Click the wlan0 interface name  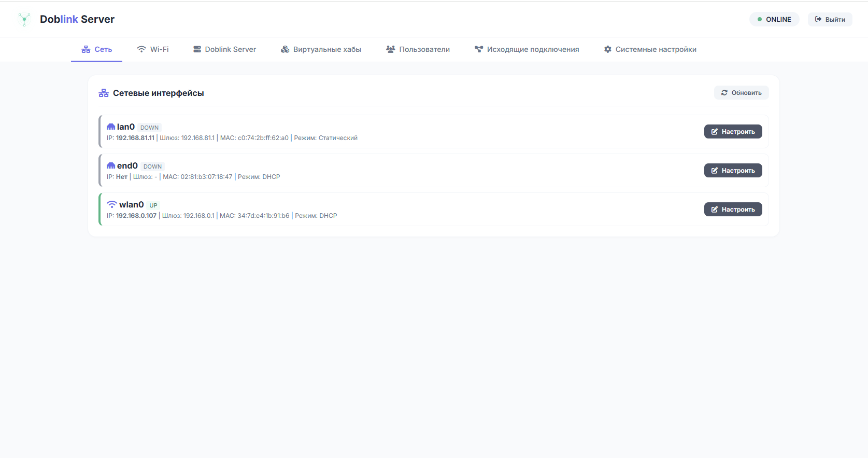(x=132, y=204)
